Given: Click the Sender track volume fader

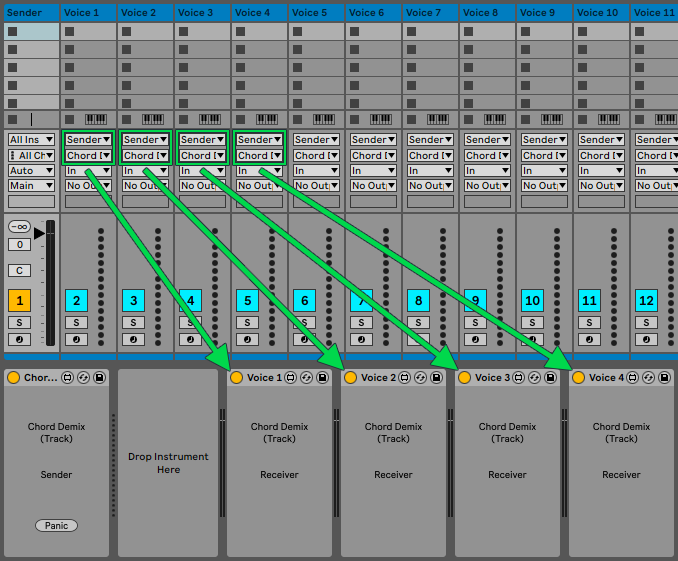Looking at the screenshot, I should click(x=50, y=283).
